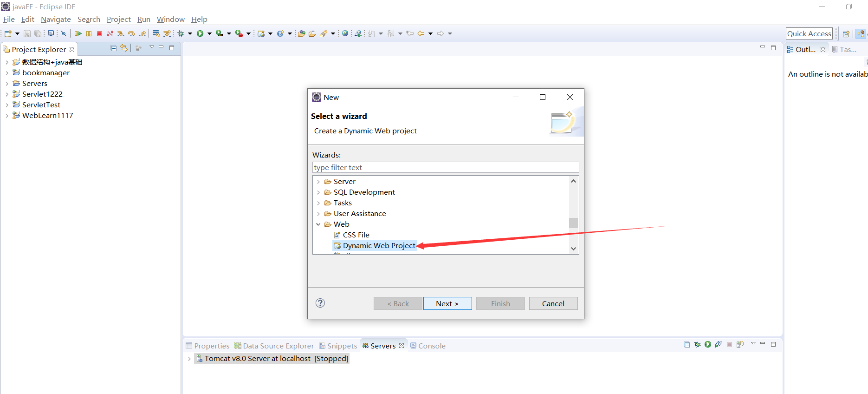This screenshot has width=868, height=394.
Task: Open the File menu
Action: [x=9, y=19]
